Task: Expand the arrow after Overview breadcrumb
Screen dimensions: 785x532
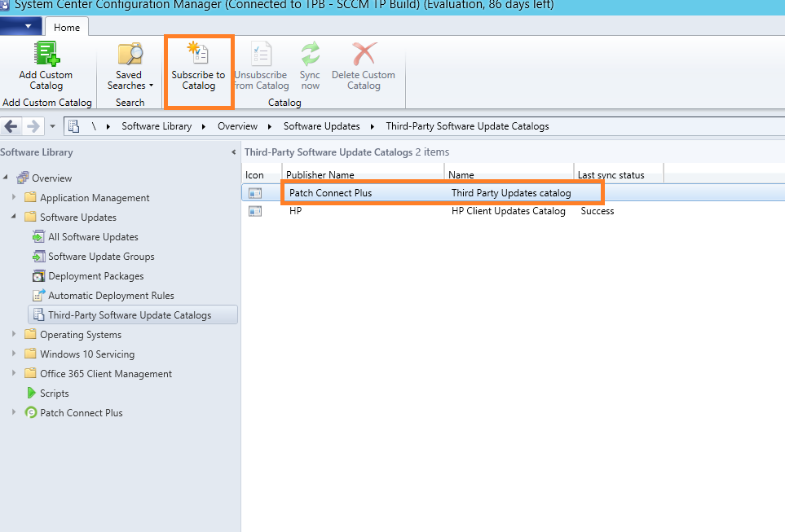Action: [270, 126]
